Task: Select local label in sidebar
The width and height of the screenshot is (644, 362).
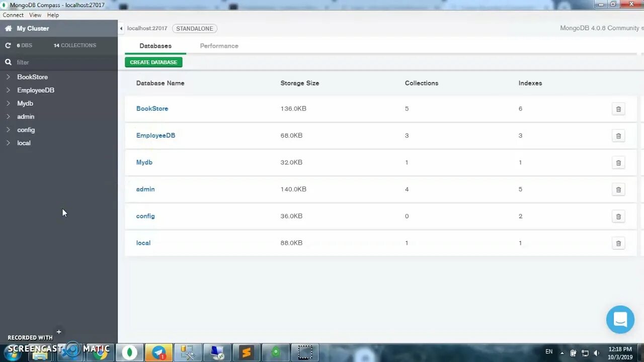Action: tap(24, 143)
